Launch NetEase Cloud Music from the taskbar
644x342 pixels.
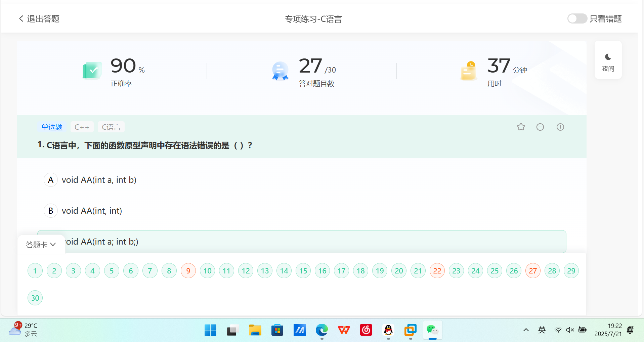pos(366,330)
